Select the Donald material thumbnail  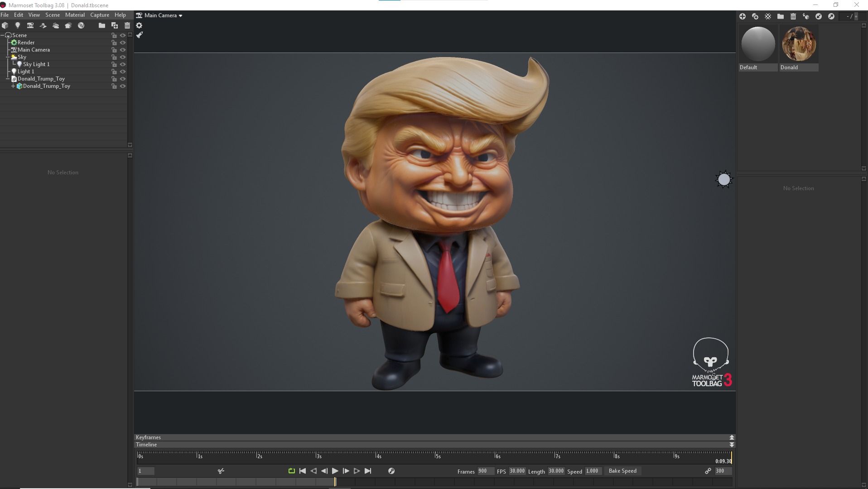[799, 44]
